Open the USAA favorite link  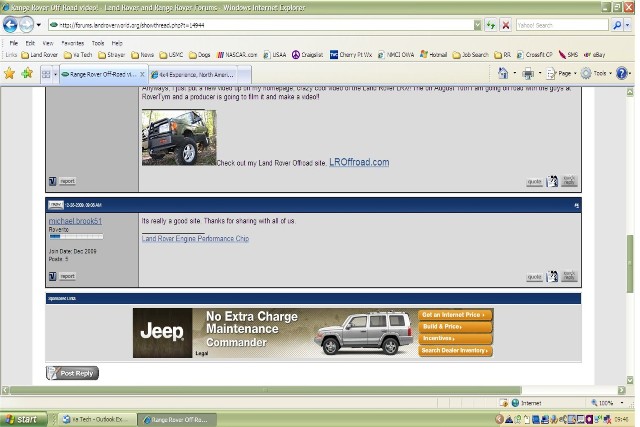pyautogui.click(x=275, y=55)
